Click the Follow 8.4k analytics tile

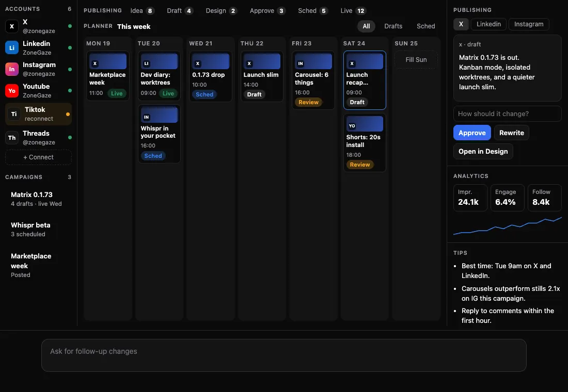(544, 198)
